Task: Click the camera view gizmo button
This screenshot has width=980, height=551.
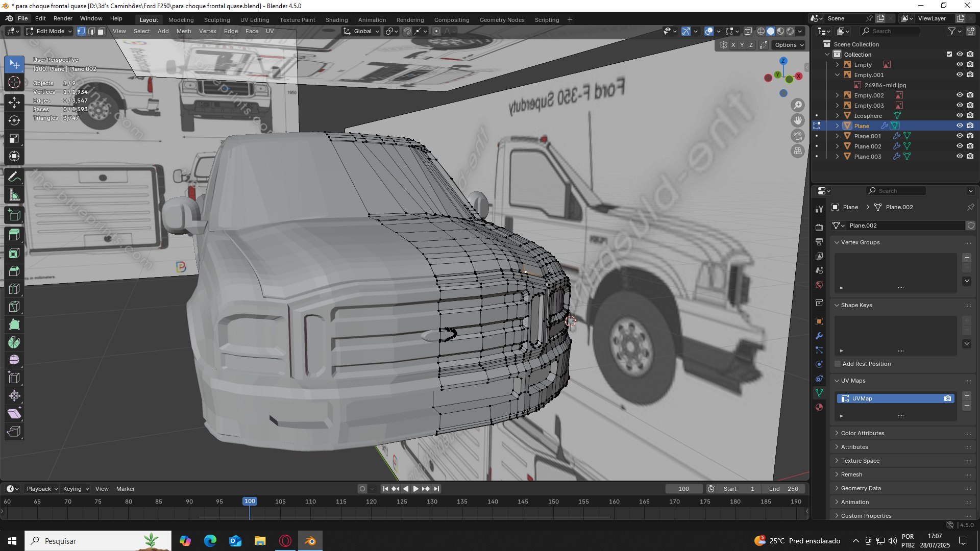Action: 797,136
